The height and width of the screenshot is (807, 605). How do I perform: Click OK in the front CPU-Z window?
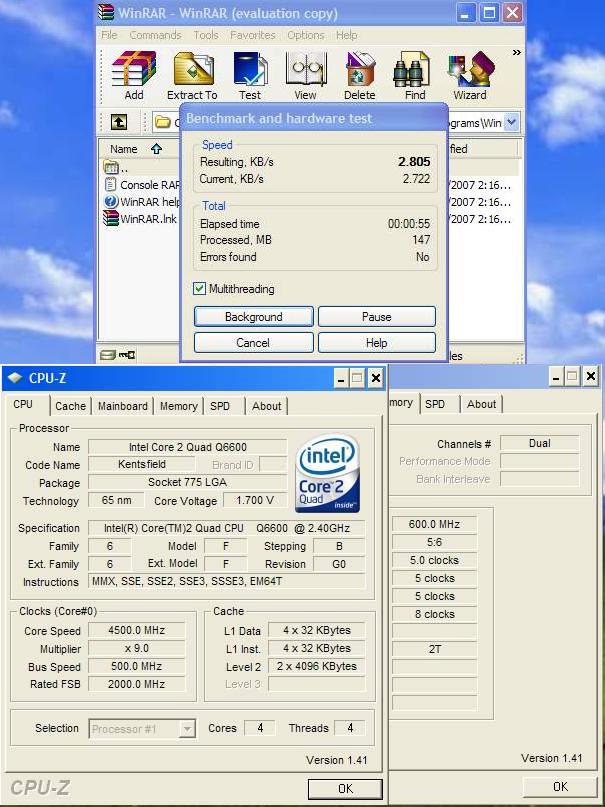345,788
